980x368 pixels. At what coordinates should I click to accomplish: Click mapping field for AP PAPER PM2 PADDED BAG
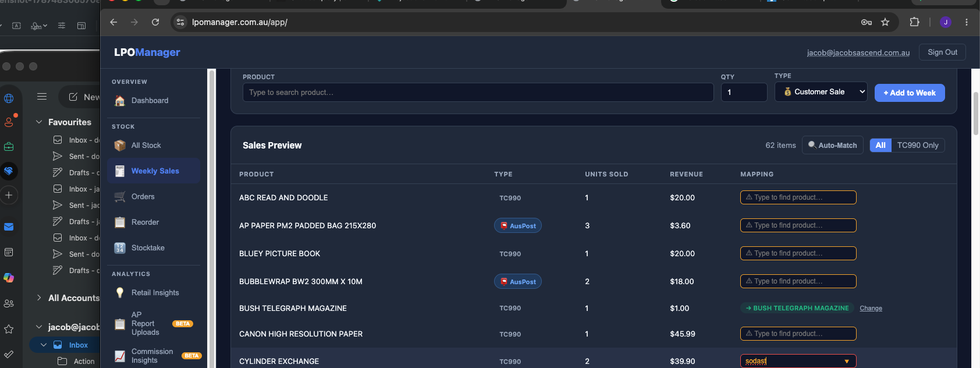click(x=798, y=225)
